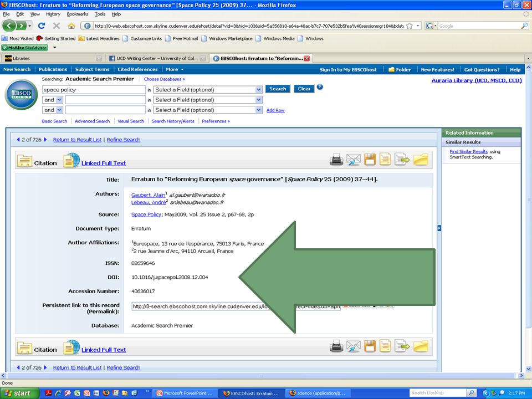Viewport: 532px width, 399px height.
Task: Click the Stop loading X icon
Action: tap(57, 26)
